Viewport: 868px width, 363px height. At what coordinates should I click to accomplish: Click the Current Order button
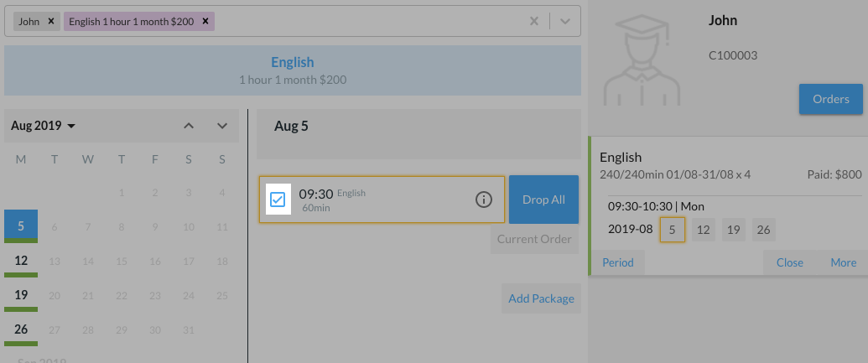tap(535, 239)
